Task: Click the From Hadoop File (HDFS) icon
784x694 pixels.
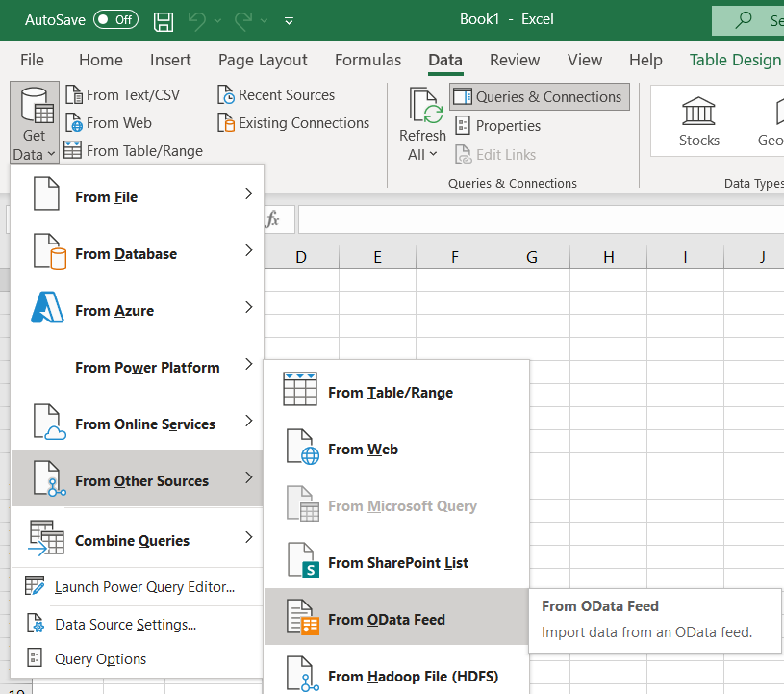Action: click(x=303, y=674)
